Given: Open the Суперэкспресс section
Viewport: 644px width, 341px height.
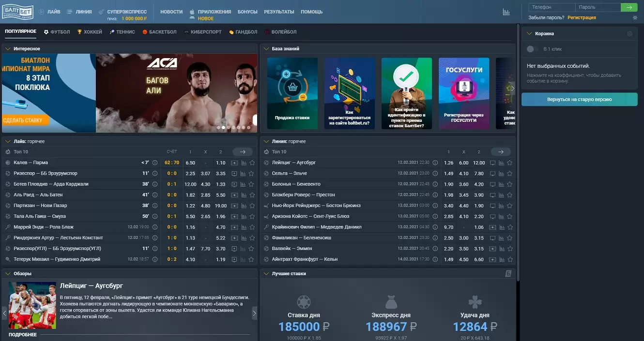Looking at the screenshot, I should 126,12.
